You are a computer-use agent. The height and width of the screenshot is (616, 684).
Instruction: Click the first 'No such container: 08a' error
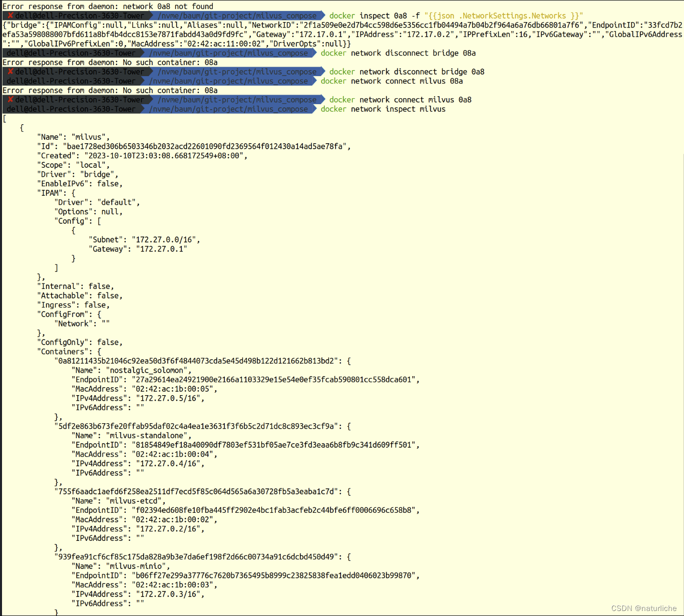click(x=110, y=63)
